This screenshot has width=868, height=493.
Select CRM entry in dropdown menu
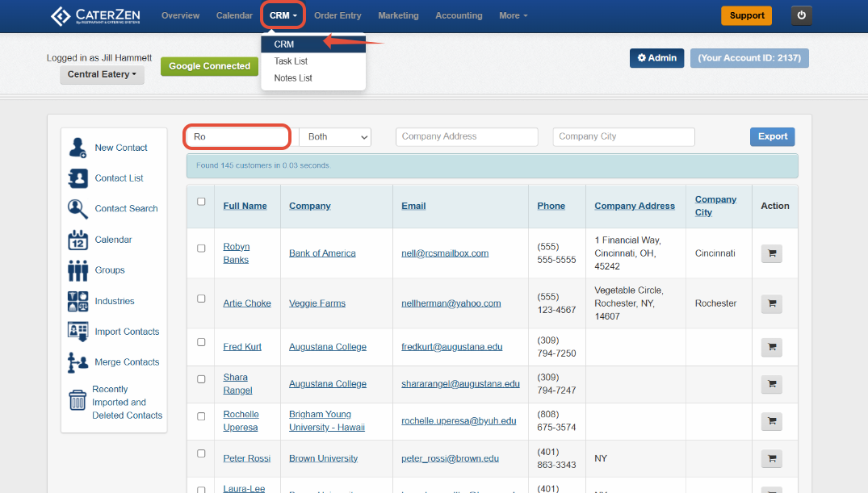click(313, 44)
